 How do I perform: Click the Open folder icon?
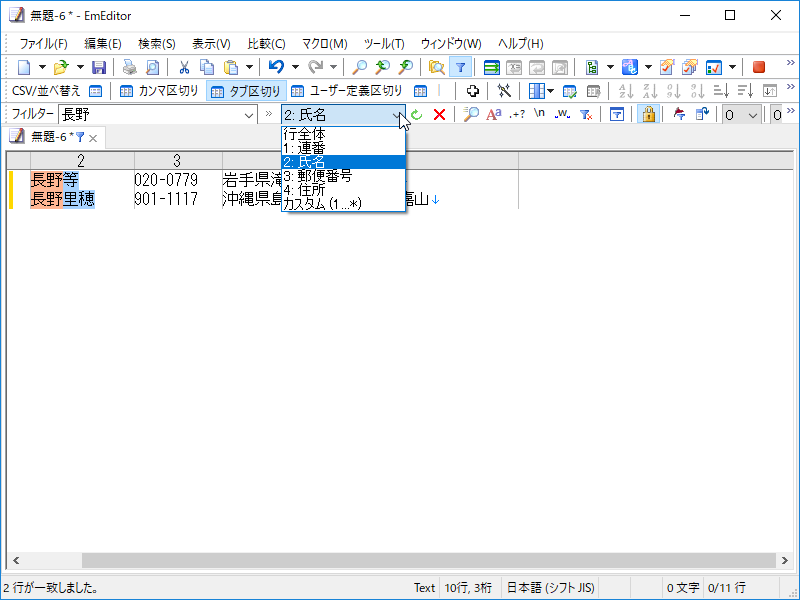61,67
